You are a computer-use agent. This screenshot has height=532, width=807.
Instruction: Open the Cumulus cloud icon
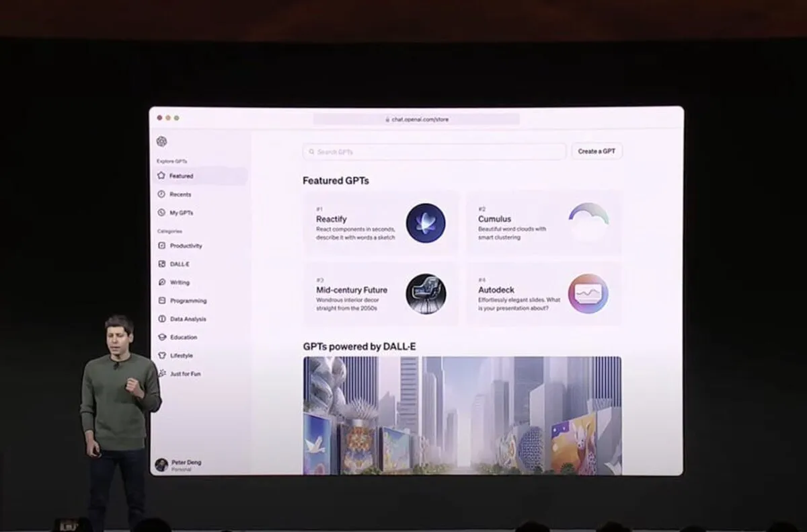(588, 222)
